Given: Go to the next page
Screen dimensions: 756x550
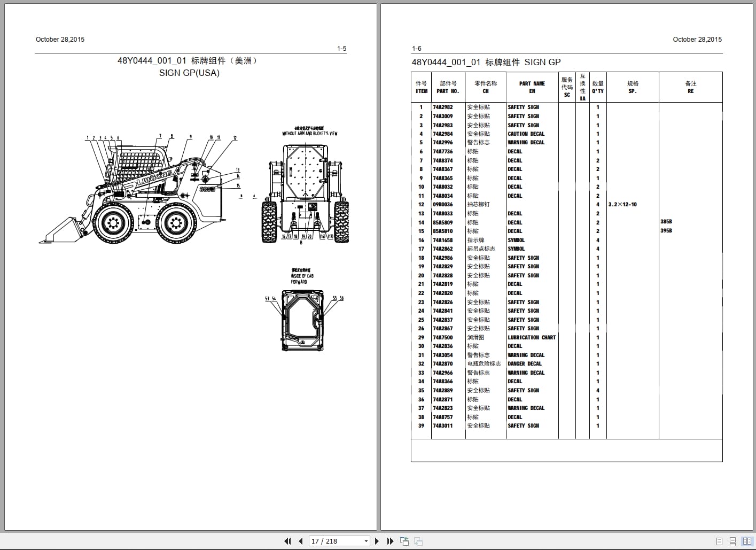Looking at the screenshot, I should point(377,541).
